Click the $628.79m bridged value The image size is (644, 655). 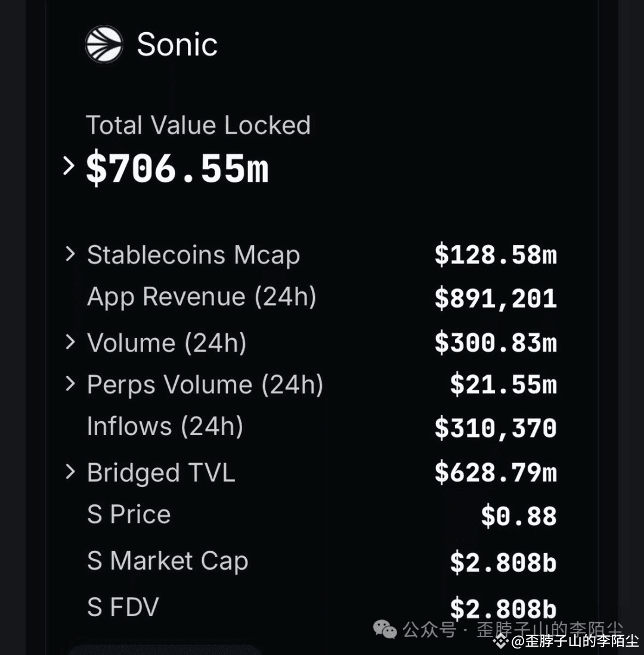click(496, 473)
